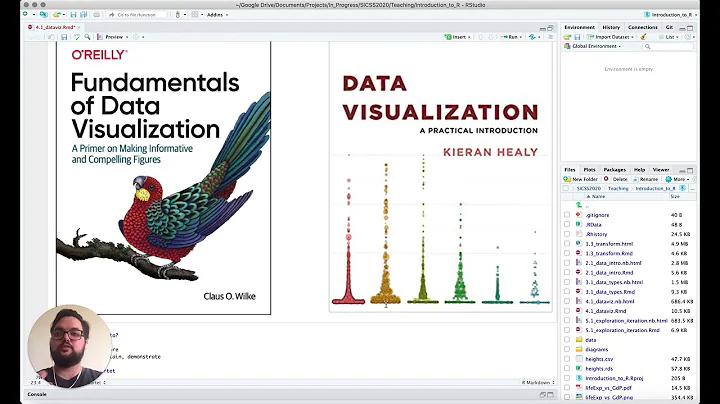Open the Addins dropdown

(x=218, y=15)
